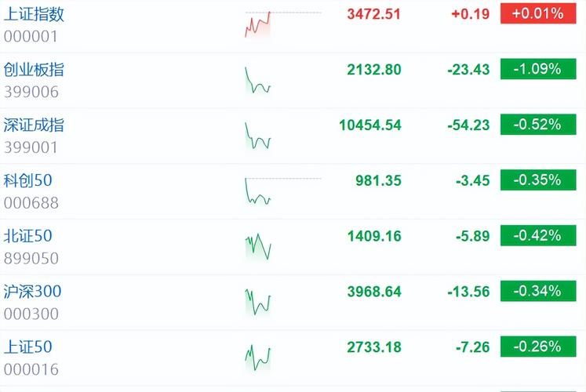Open the 创业板指 index link

point(35,70)
